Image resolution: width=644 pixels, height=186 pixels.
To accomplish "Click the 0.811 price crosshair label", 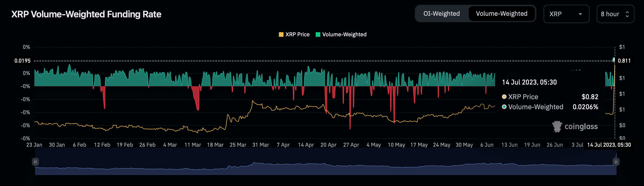I will coord(624,61).
